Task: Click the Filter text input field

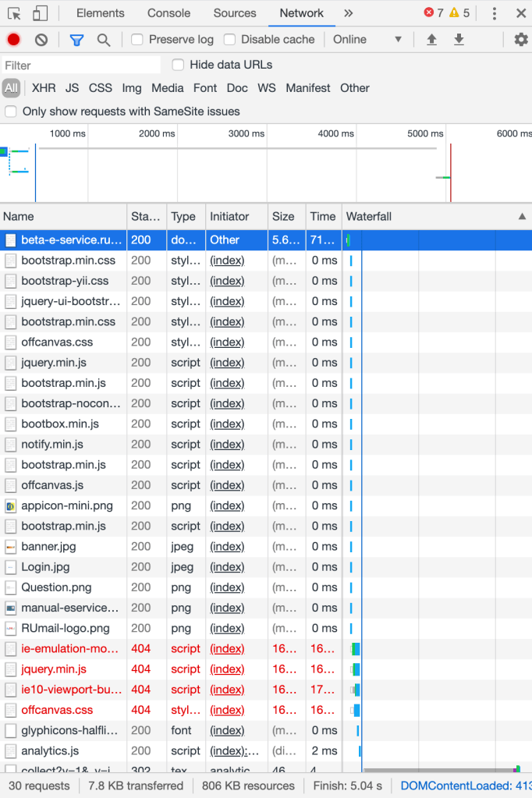Action: (81, 66)
